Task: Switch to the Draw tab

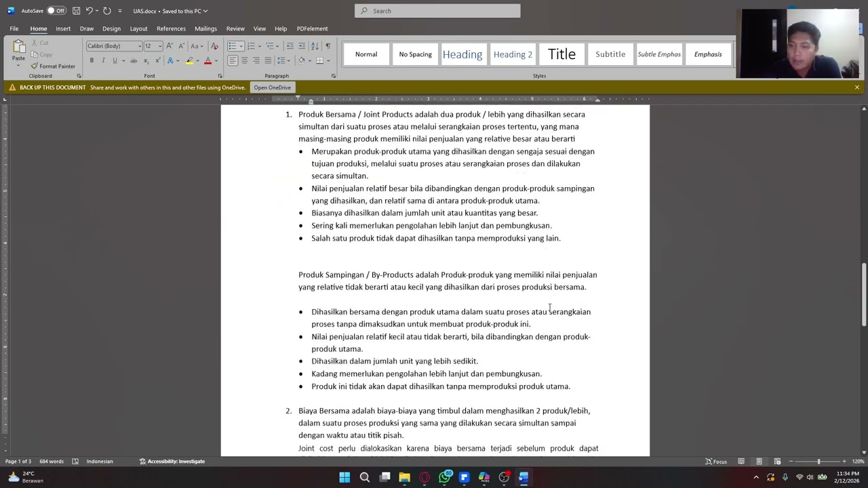Action: pyautogui.click(x=87, y=28)
